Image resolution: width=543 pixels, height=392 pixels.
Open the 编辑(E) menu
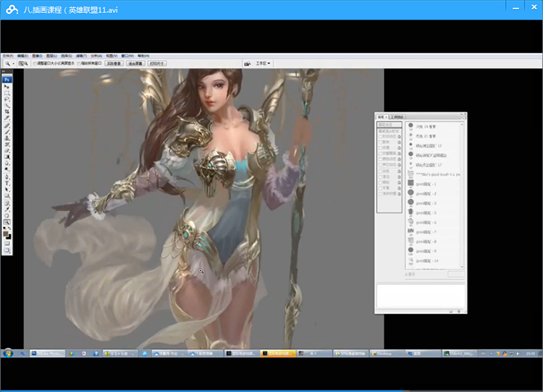tap(22, 56)
